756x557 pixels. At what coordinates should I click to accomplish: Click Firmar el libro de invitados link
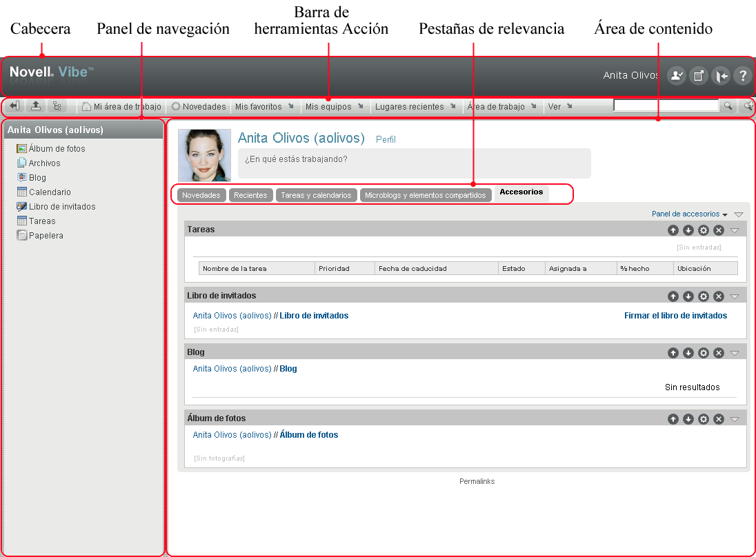click(x=675, y=316)
